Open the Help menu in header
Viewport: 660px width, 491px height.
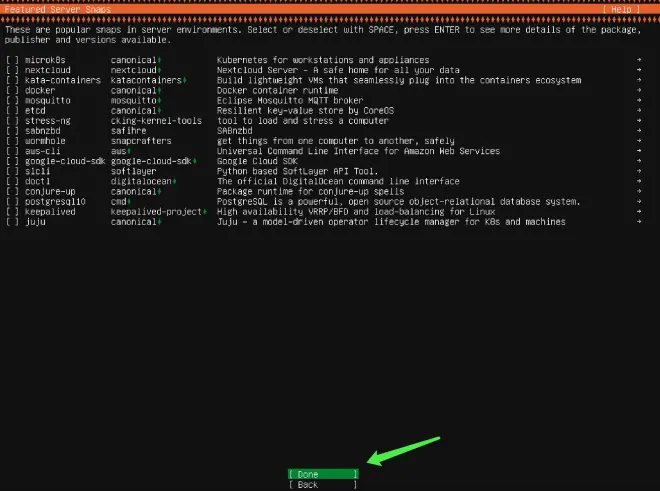pos(621,9)
